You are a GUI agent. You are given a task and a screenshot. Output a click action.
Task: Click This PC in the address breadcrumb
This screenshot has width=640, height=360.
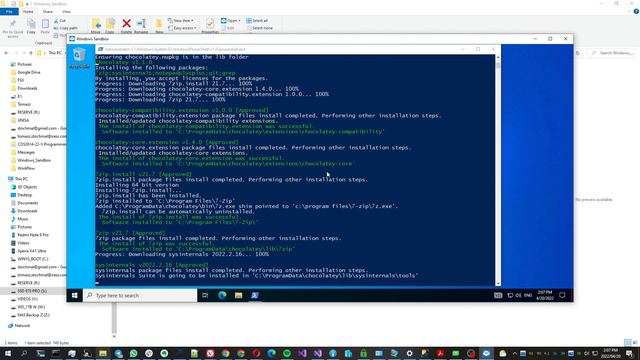[55, 53]
